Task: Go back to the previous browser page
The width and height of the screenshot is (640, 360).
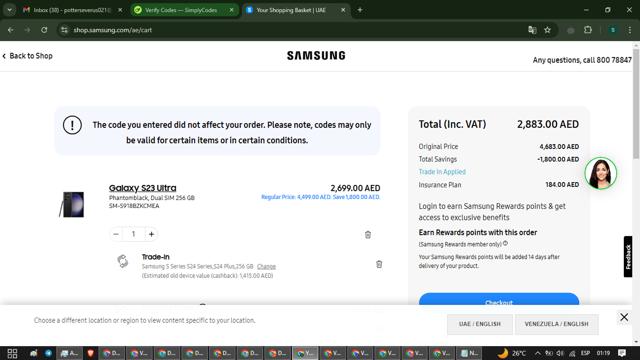Action: click(11, 30)
